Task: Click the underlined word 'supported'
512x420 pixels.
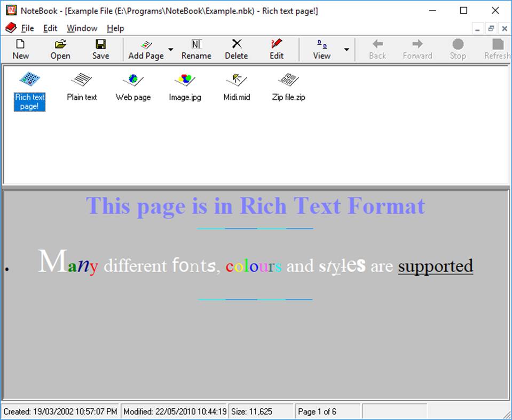Action: point(435,266)
